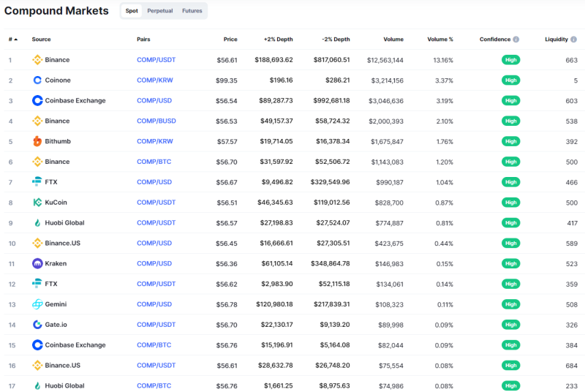The height and width of the screenshot is (392, 585).
Task: Click the Binance logo in row 6
Action: 37,162
